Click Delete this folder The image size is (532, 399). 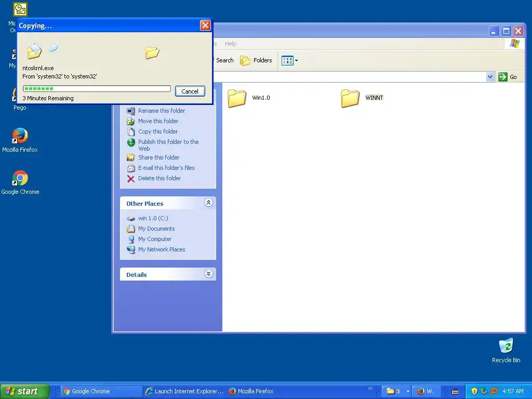159,179
